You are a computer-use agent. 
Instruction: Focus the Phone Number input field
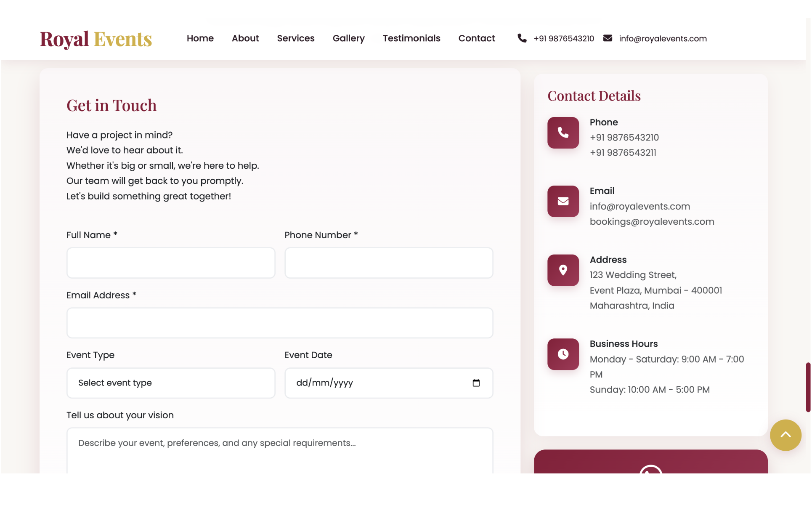coord(389,263)
